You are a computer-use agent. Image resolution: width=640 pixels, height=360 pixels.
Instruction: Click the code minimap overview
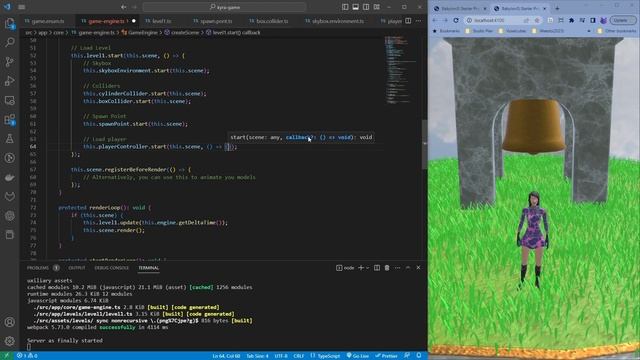[402, 69]
